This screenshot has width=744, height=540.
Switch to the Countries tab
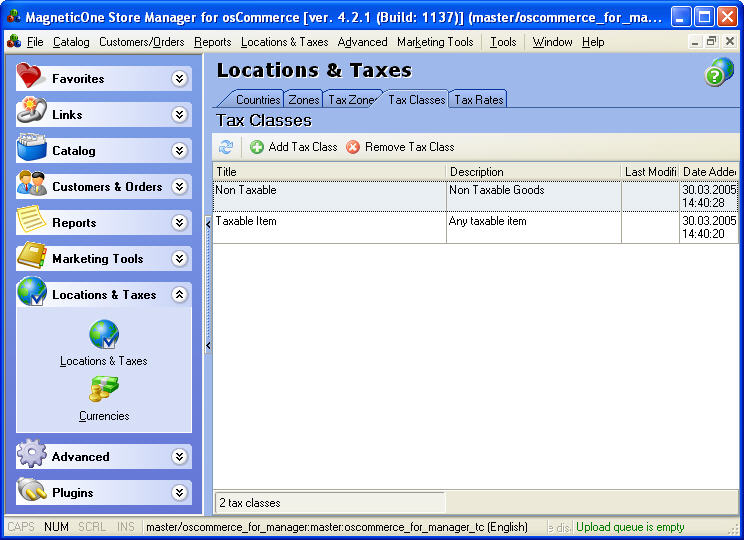coord(258,100)
